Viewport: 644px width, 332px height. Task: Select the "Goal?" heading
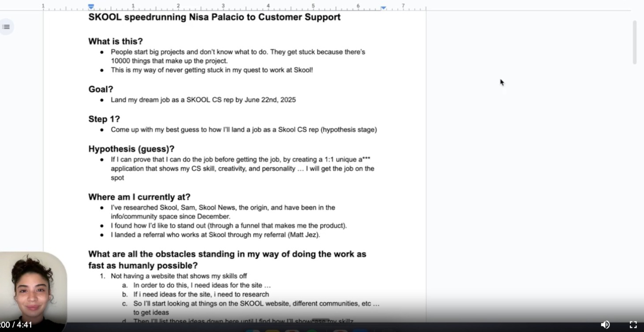(101, 89)
